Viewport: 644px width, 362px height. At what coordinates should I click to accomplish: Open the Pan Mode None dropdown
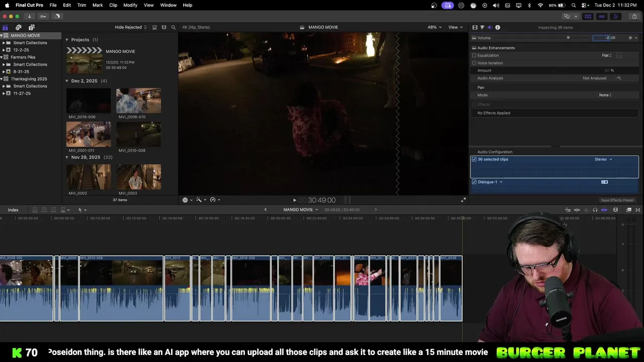pos(605,95)
